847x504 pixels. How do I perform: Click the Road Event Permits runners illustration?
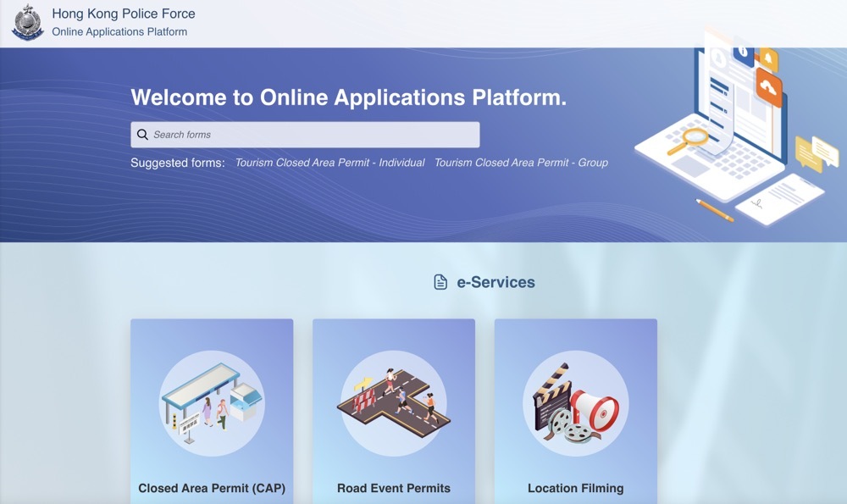394,403
